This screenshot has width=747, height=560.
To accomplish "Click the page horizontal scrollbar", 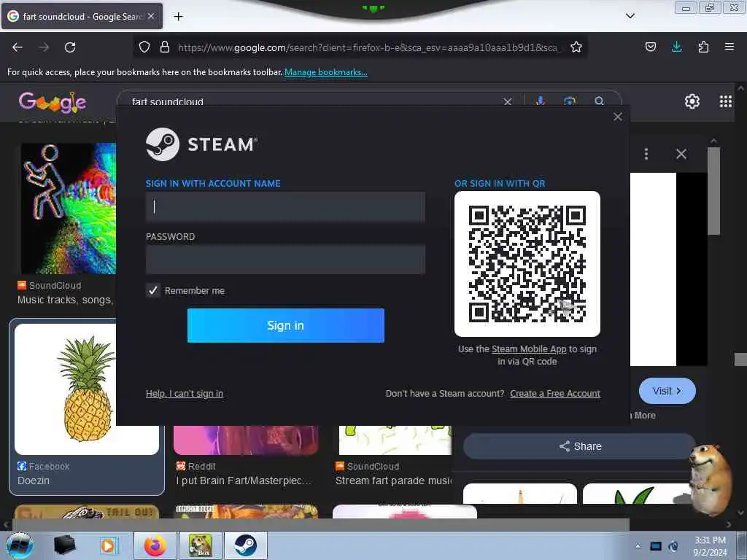I will pos(320,524).
